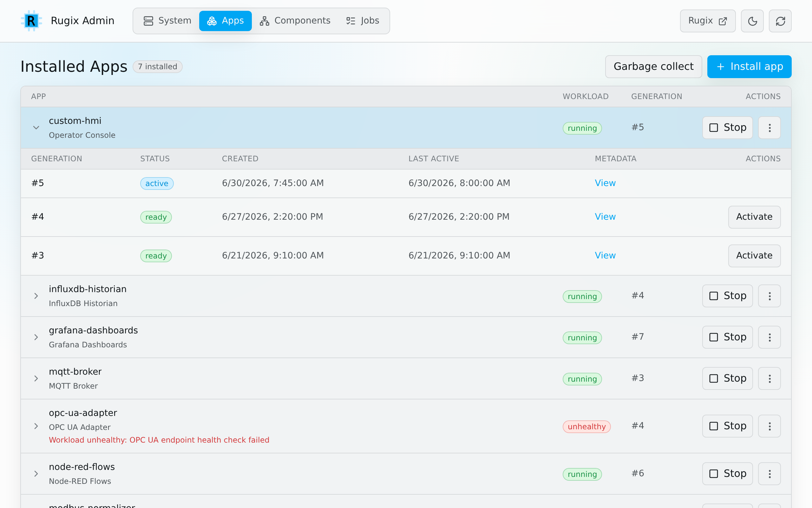View metadata for generation #3

click(605, 256)
